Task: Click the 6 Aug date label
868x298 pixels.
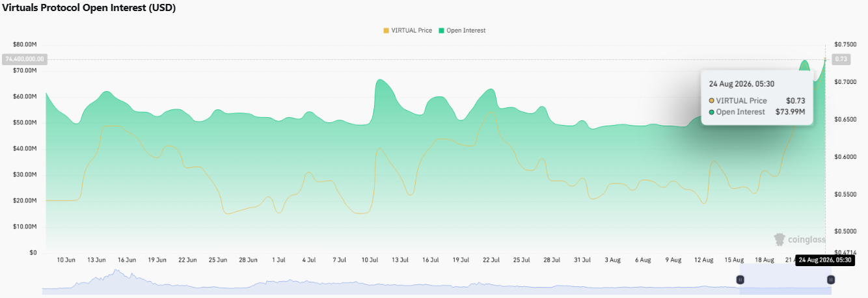Action: [642, 260]
